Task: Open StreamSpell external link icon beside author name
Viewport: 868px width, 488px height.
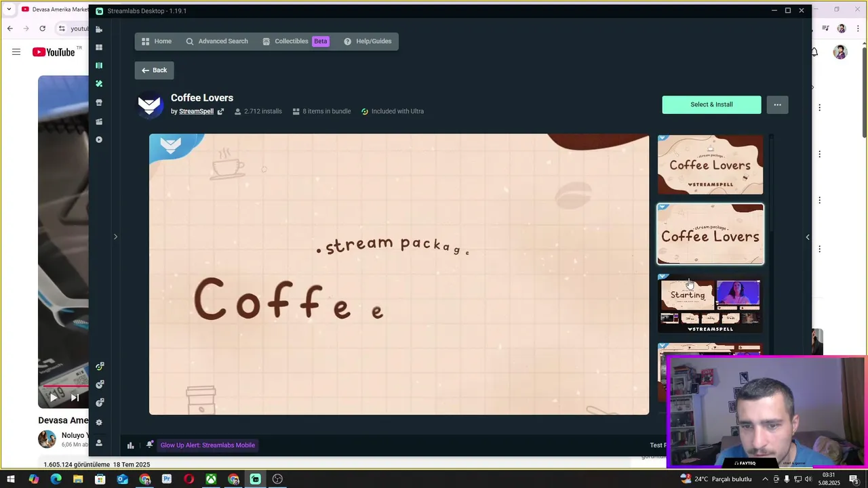Action: point(220,111)
